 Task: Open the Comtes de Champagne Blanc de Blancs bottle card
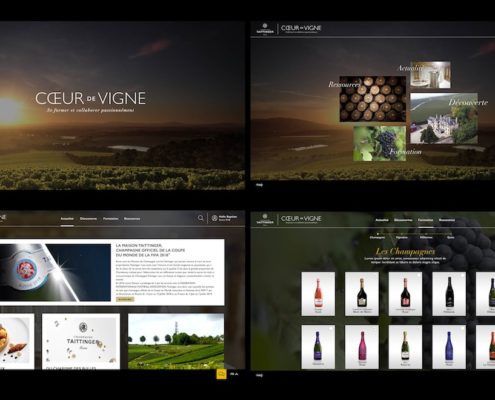(x=362, y=294)
